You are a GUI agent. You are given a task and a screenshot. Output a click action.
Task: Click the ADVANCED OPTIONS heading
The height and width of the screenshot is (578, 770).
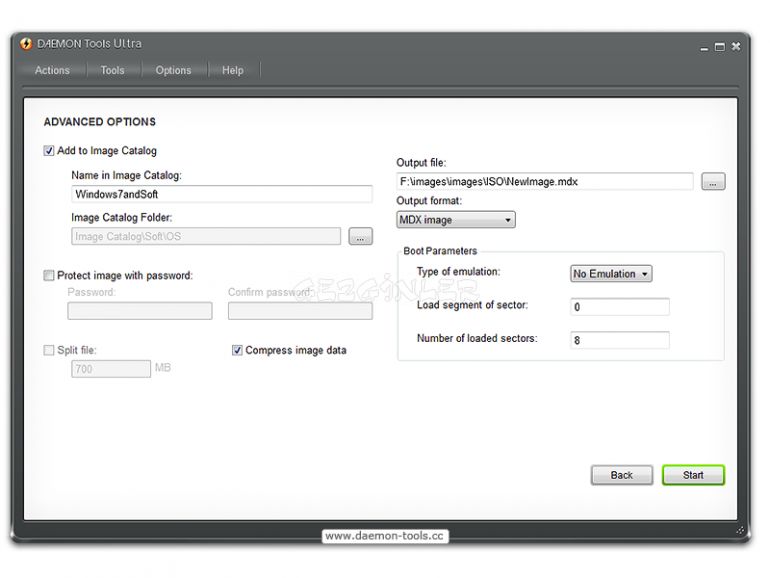100,122
